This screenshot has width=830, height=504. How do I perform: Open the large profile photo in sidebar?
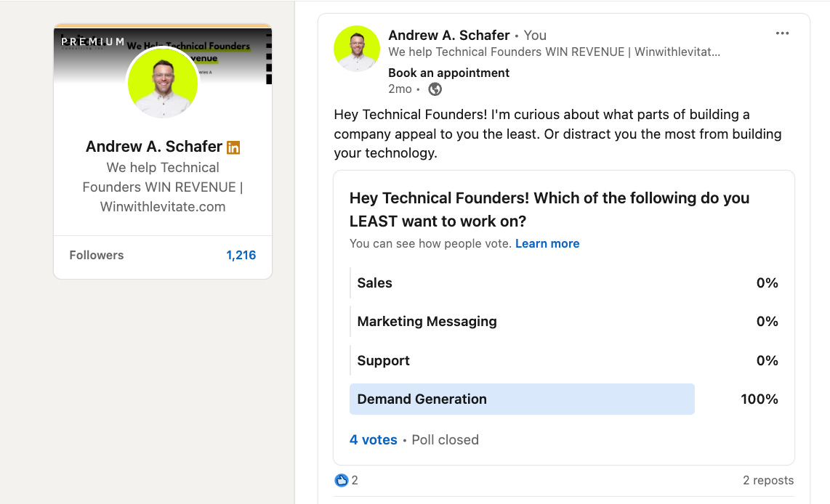pos(163,83)
